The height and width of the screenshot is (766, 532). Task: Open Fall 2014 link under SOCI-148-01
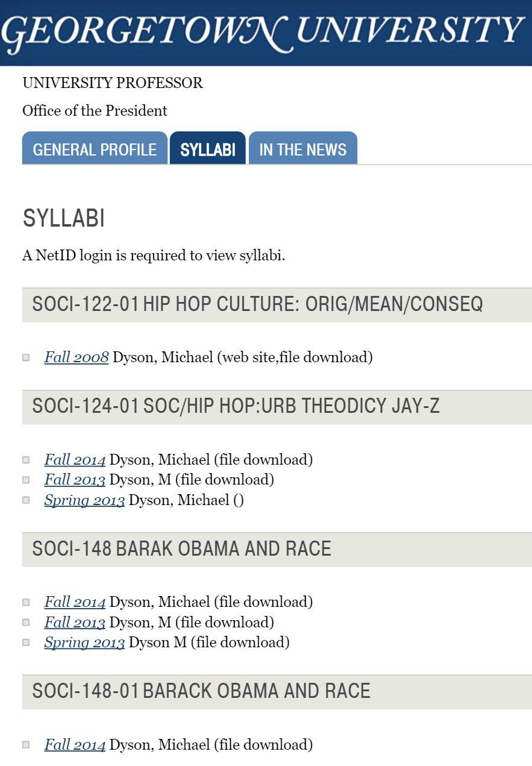coord(75,745)
